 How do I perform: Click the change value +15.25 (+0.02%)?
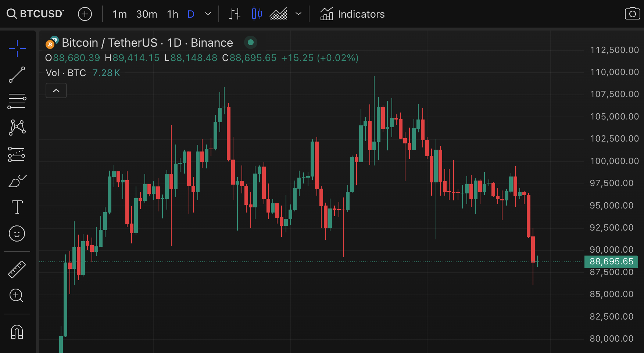(x=320, y=58)
